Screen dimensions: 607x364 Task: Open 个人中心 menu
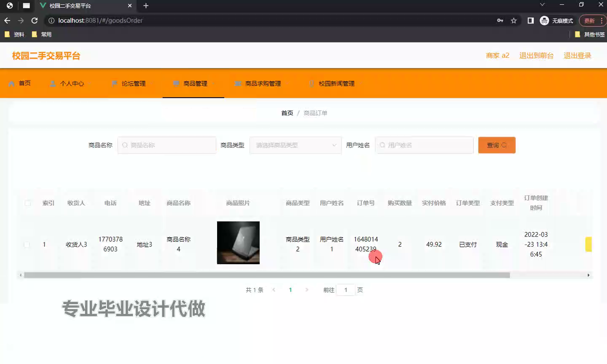tap(70, 83)
